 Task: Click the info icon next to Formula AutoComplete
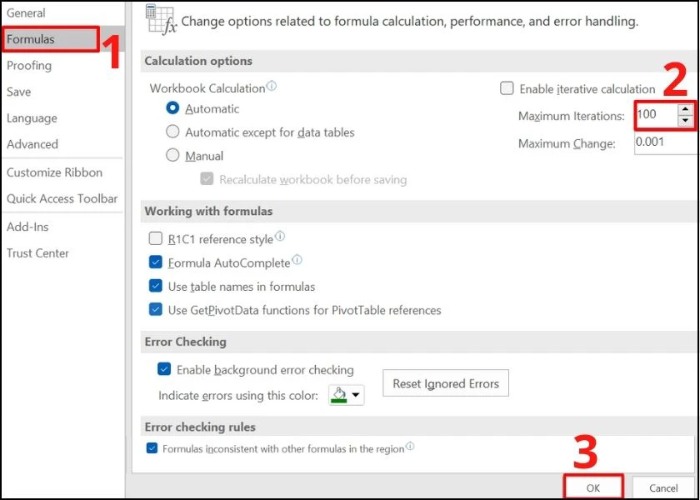[295, 262]
